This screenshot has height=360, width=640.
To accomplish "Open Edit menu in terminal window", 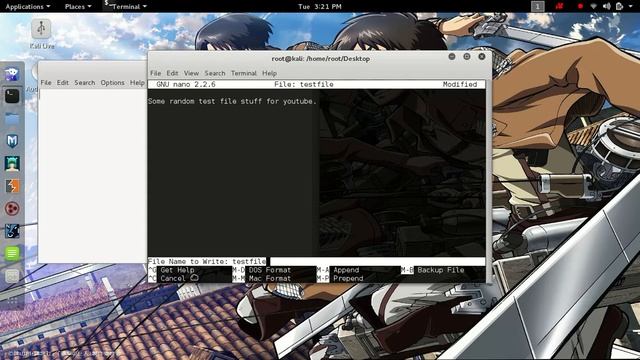I will 172,73.
